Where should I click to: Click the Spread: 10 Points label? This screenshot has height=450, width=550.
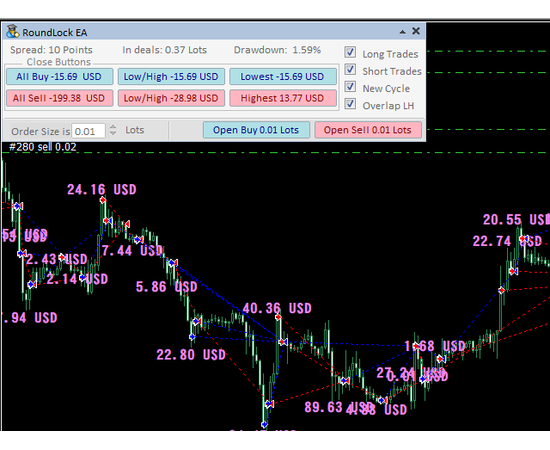pyautogui.click(x=51, y=50)
